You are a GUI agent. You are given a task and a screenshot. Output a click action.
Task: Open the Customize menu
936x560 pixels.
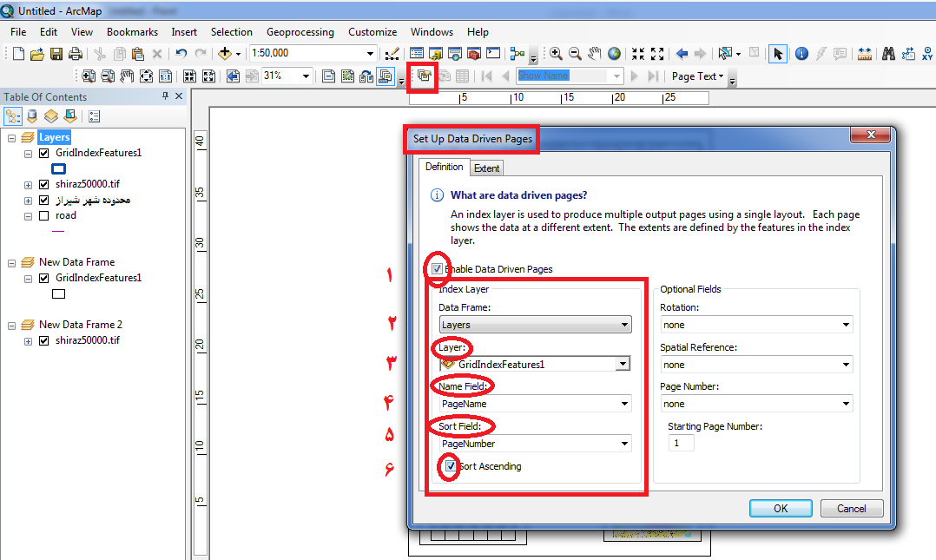point(372,32)
